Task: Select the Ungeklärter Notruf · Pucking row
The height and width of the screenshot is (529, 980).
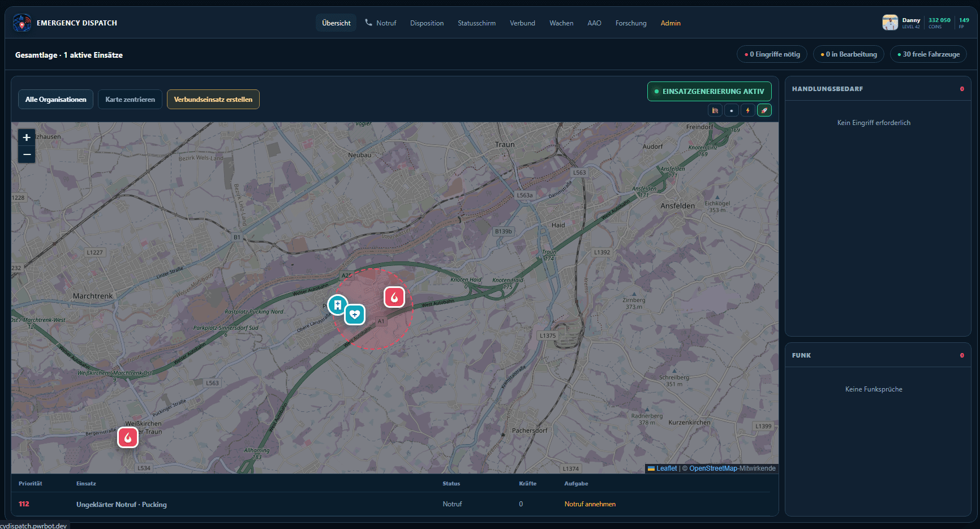Action: point(395,504)
